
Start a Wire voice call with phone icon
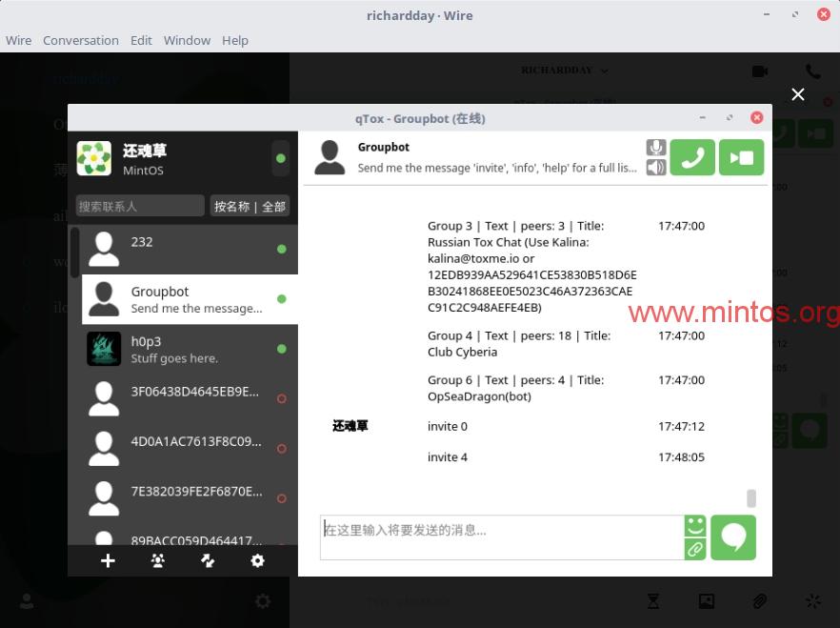[x=812, y=71]
